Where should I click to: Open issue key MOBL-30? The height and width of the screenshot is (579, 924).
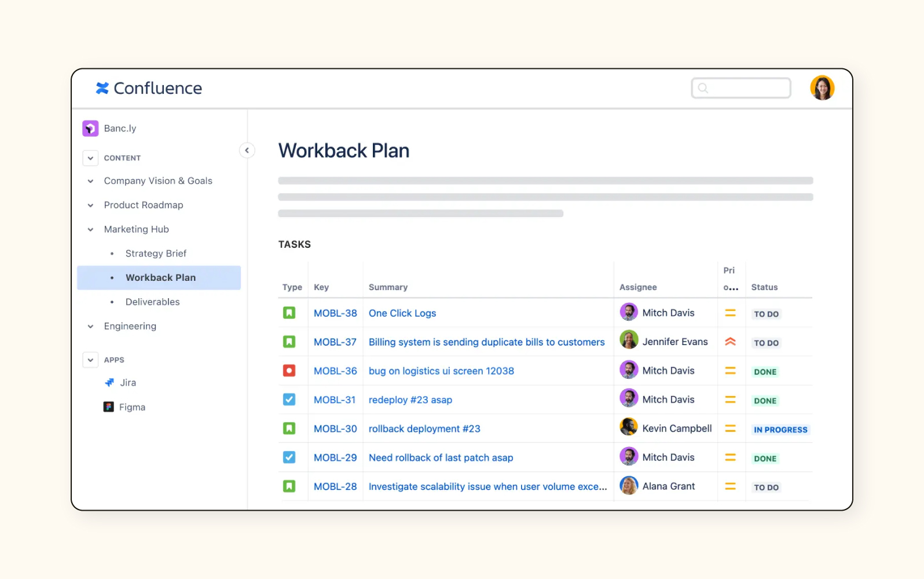click(335, 429)
